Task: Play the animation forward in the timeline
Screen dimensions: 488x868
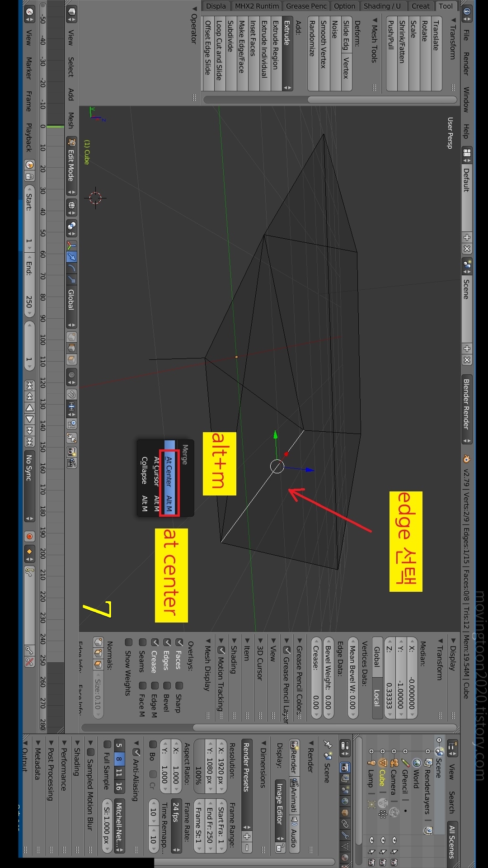Action: [x=29, y=419]
